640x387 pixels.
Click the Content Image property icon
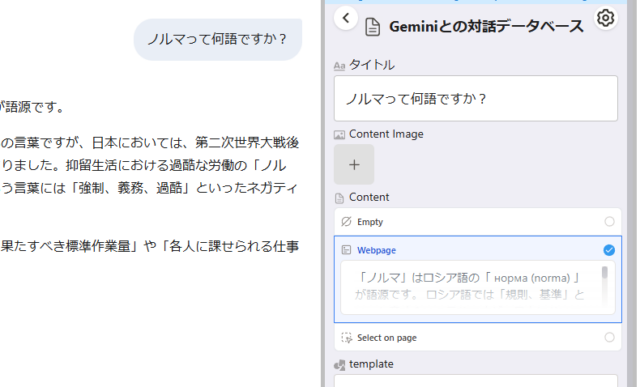339,135
